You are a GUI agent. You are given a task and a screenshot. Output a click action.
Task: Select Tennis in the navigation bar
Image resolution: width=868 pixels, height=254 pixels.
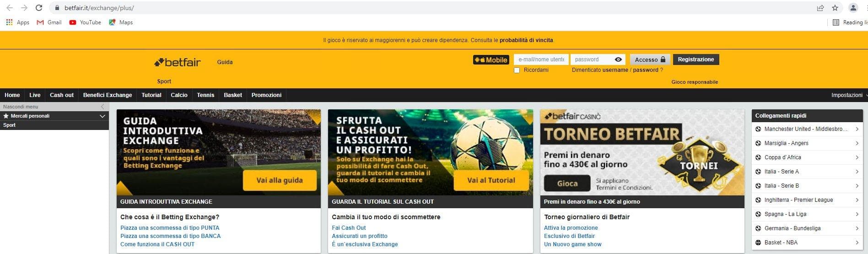[x=205, y=95]
